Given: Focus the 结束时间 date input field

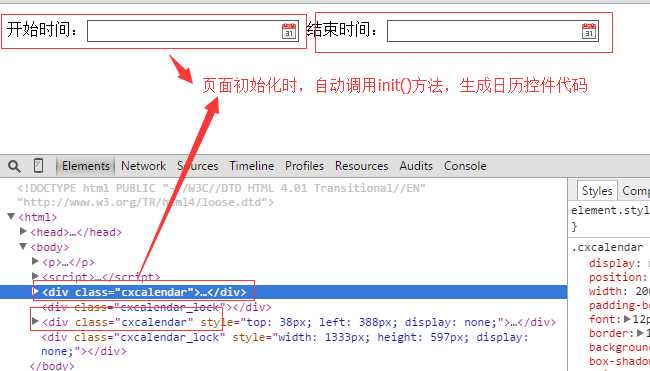Looking at the screenshot, I should [x=493, y=31].
